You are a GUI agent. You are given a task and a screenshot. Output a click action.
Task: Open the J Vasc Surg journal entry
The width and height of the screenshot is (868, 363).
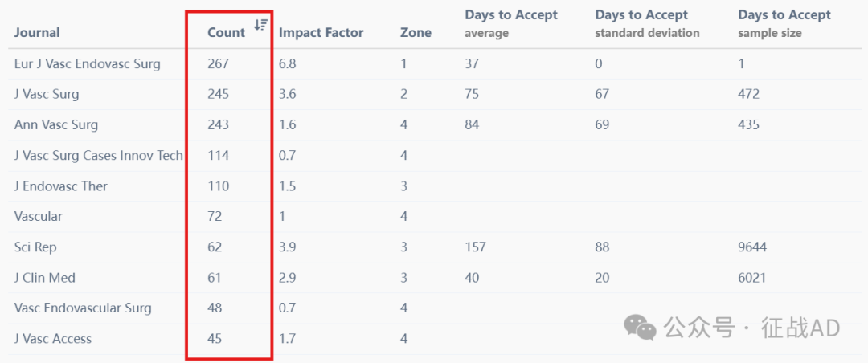tap(47, 94)
